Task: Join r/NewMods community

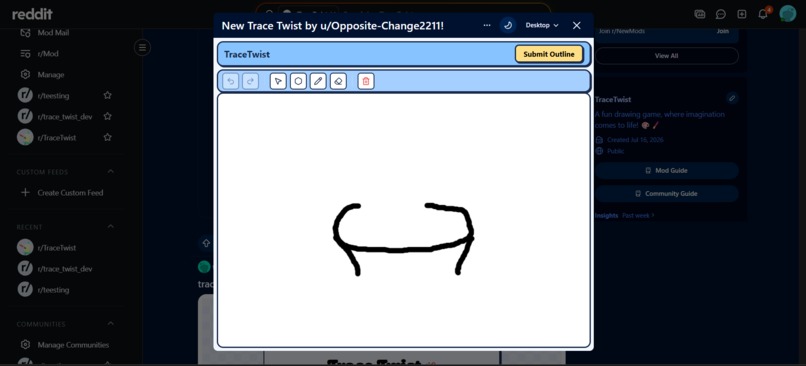Action: (722, 31)
